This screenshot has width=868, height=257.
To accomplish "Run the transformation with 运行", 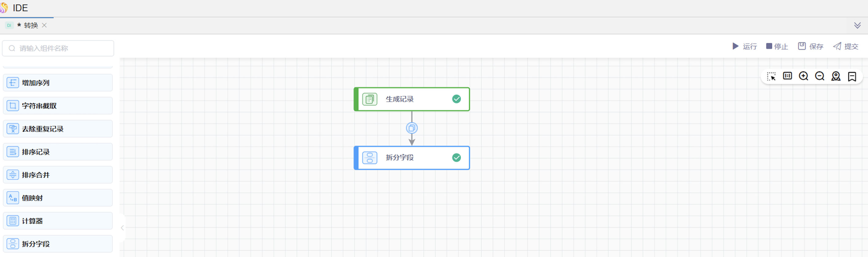I will (x=745, y=47).
